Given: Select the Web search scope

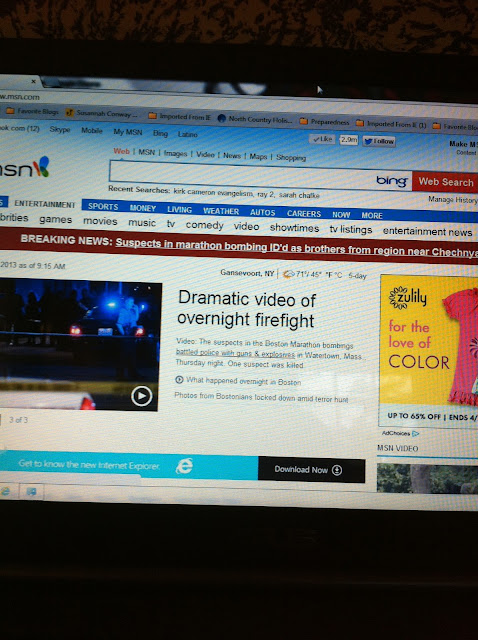Looking at the screenshot, I should (122, 151).
